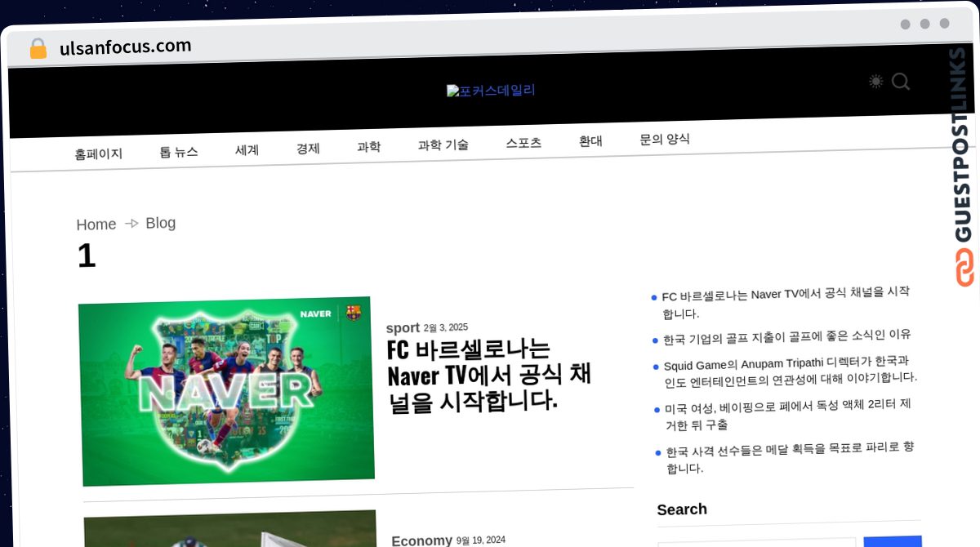Open the search magnifier icon in header

pos(901,82)
